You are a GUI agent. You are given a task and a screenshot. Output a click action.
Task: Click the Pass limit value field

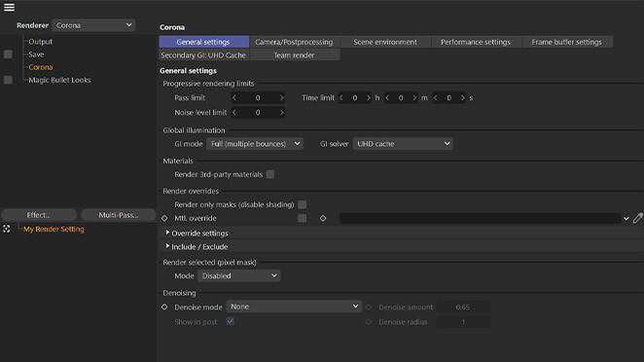(x=258, y=97)
